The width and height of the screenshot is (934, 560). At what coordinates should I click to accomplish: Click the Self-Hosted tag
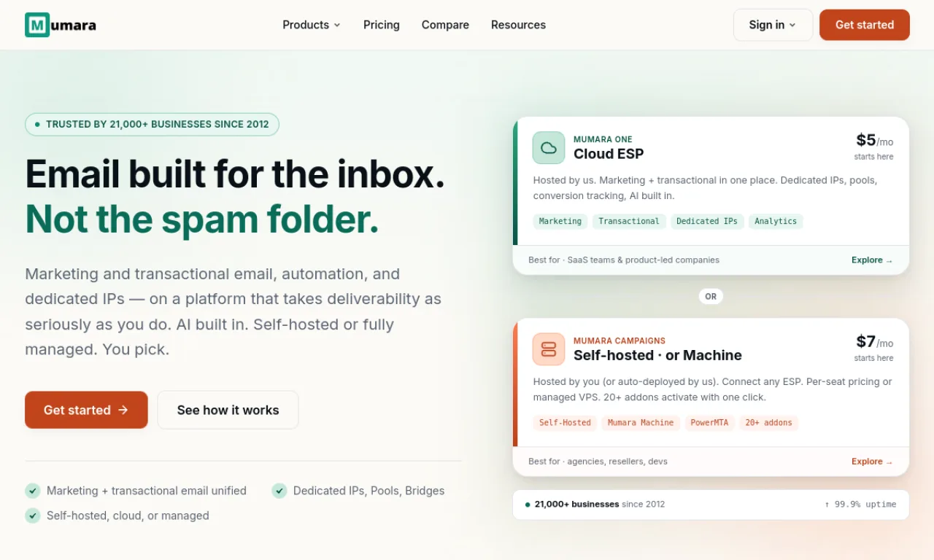pyautogui.click(x=565, y=423)
